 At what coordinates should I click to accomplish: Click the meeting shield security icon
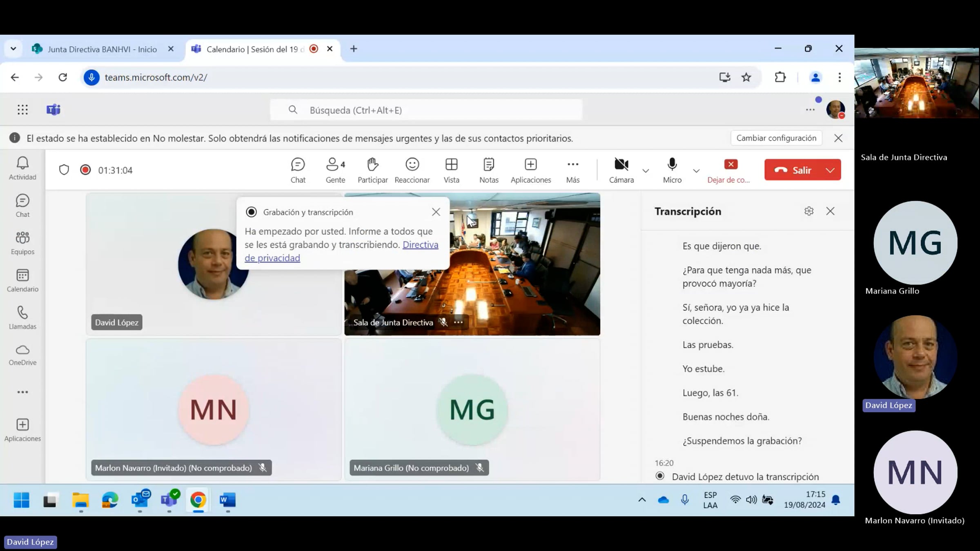[64, 170]
